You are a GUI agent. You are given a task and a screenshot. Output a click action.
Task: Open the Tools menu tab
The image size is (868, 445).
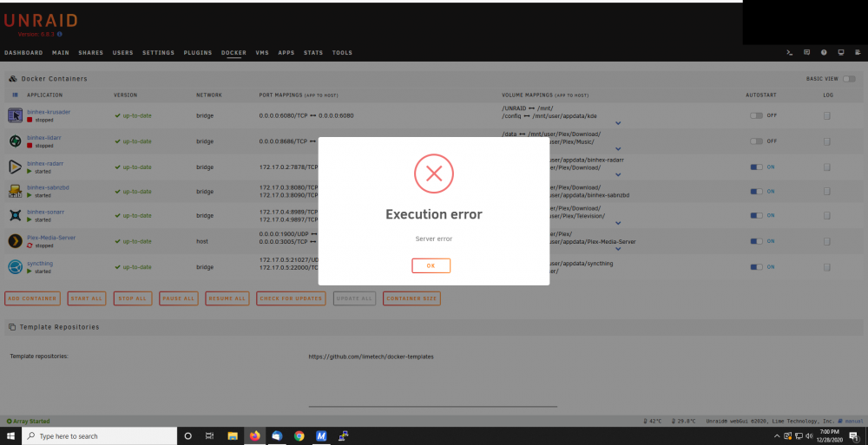tap(342, 53)
